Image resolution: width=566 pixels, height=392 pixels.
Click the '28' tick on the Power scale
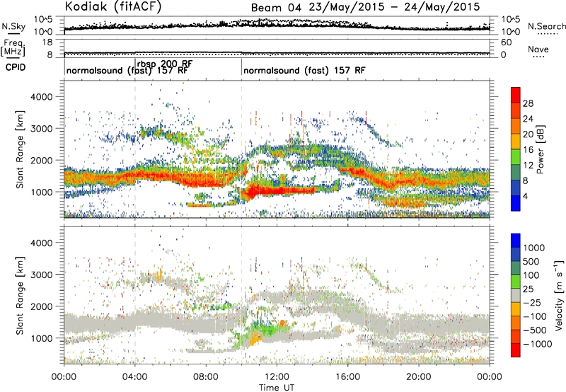click(x=528, y=103)
